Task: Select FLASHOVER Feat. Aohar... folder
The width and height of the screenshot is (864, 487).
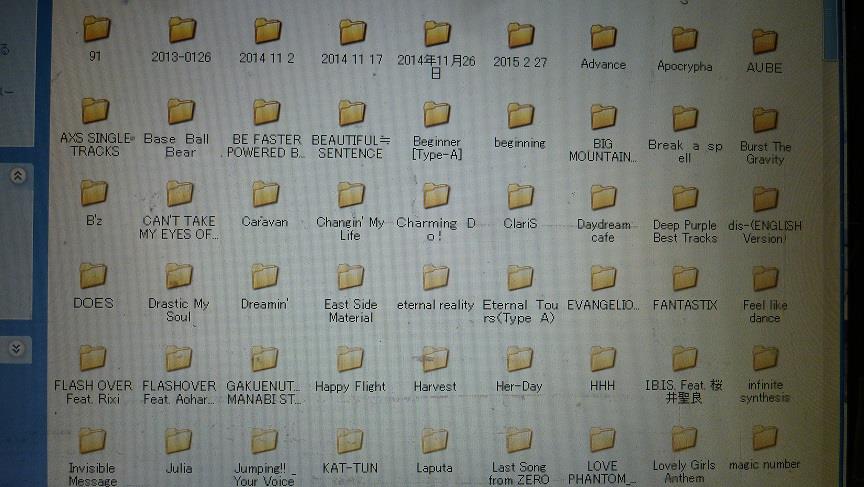Action: point(179,359)
